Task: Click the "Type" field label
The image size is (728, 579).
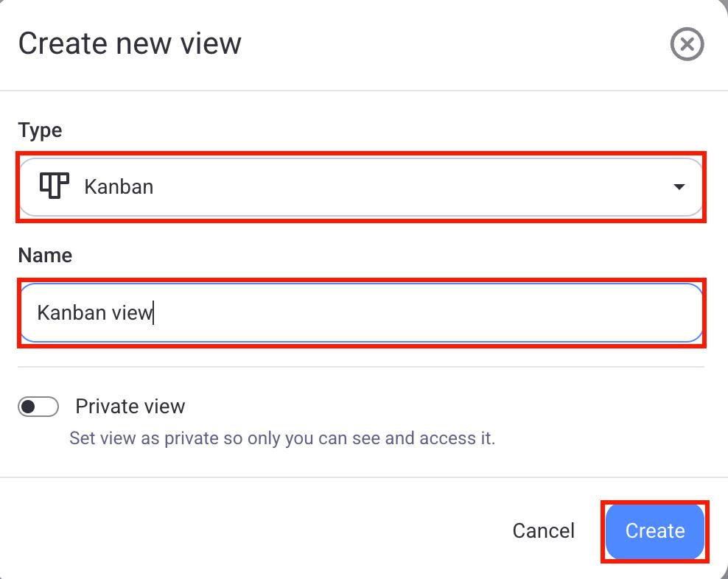Action: pyautogui.click(x=40, y=131)
